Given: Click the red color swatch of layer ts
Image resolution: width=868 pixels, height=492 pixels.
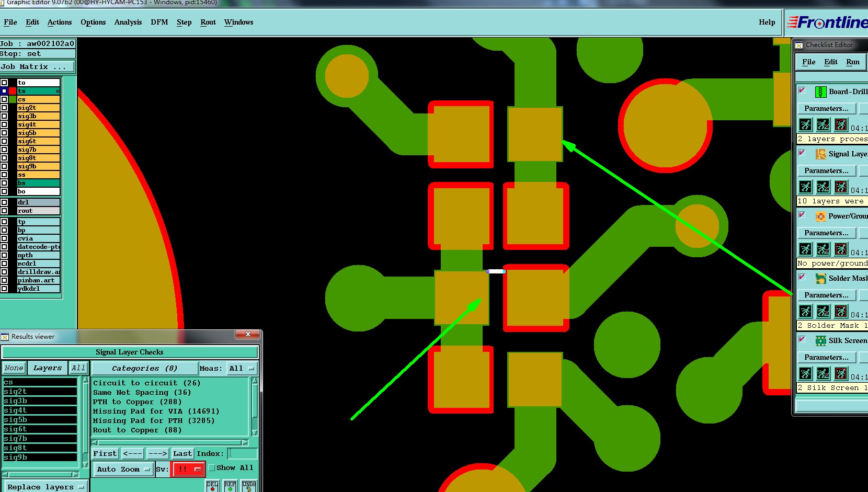Looking at the screenshot, I should pos(13,91).
